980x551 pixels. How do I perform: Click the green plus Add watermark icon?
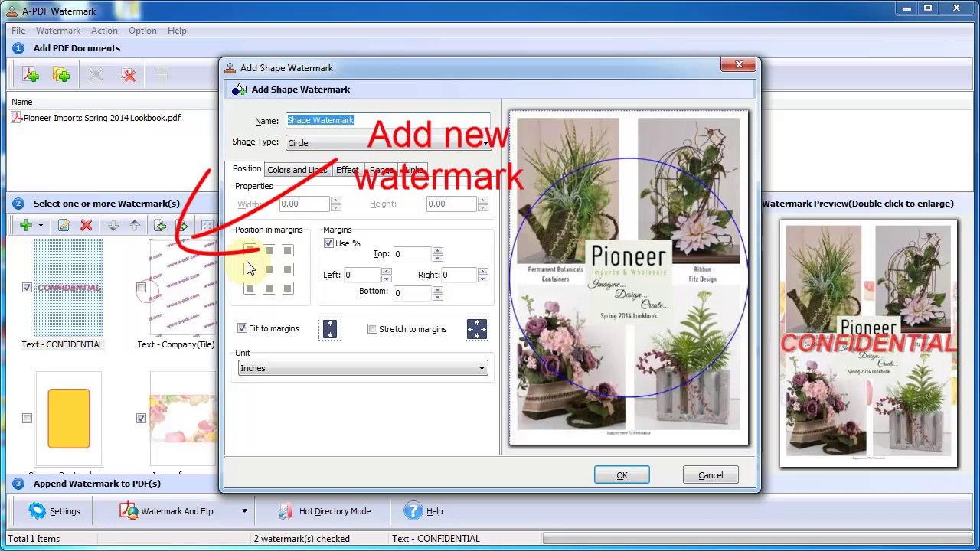(x=25, y=225)
